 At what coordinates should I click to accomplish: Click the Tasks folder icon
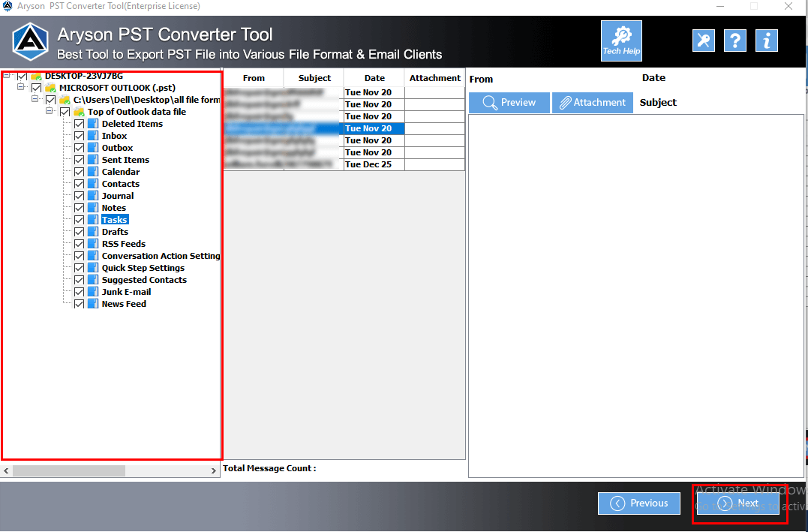(x=93, y=219)
